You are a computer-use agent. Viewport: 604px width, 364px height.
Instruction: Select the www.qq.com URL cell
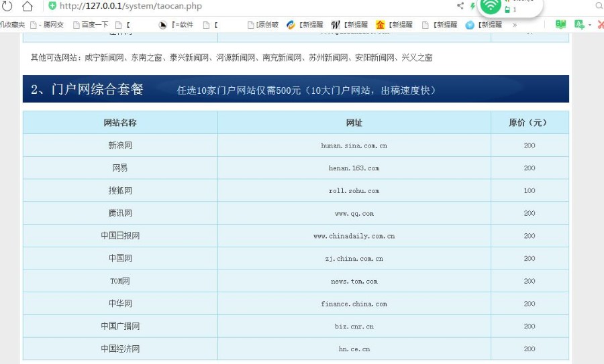(x=354, y=213)
